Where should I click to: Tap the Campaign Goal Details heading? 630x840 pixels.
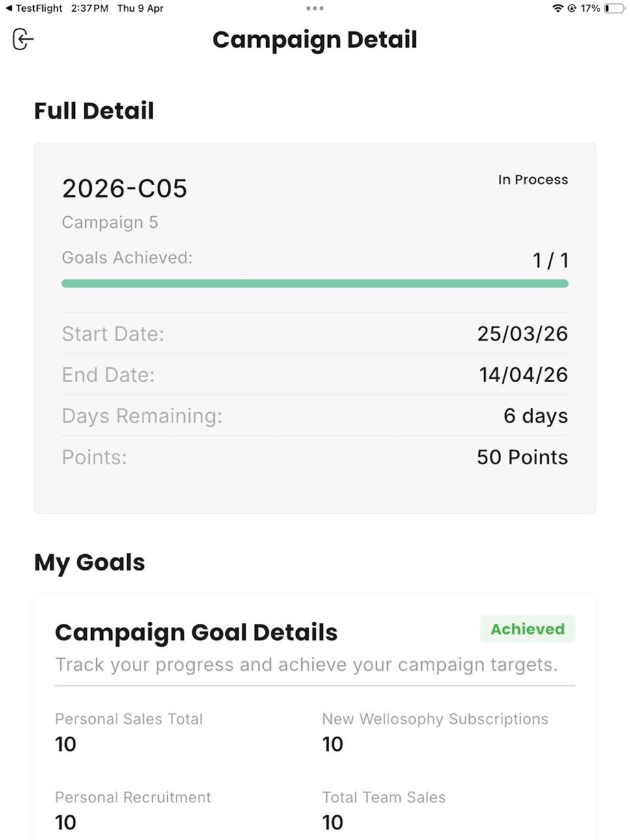pyautogui.click(x=197, y=632)
